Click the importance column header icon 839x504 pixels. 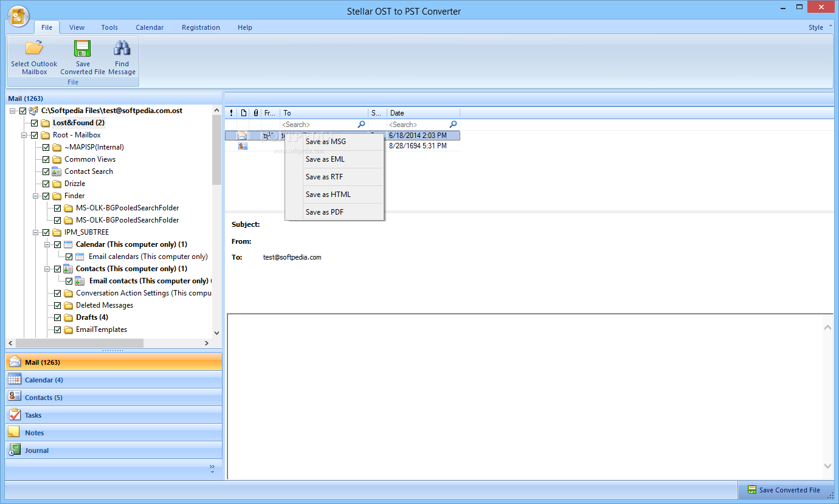pos(231,112)
